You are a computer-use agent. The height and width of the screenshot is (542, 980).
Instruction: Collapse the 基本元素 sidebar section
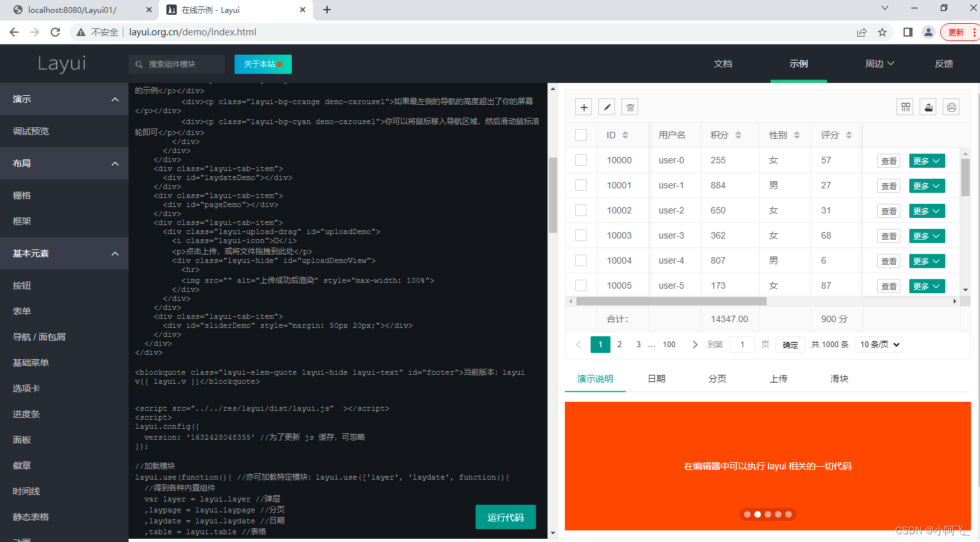64,253
